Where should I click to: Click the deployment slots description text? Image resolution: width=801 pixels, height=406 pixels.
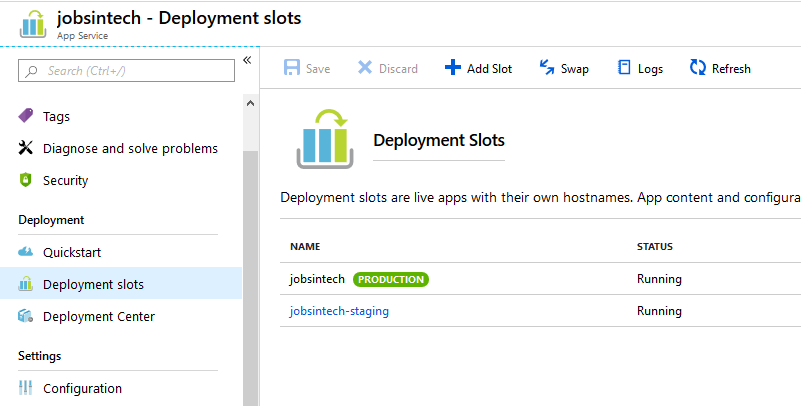coord(540,198)
